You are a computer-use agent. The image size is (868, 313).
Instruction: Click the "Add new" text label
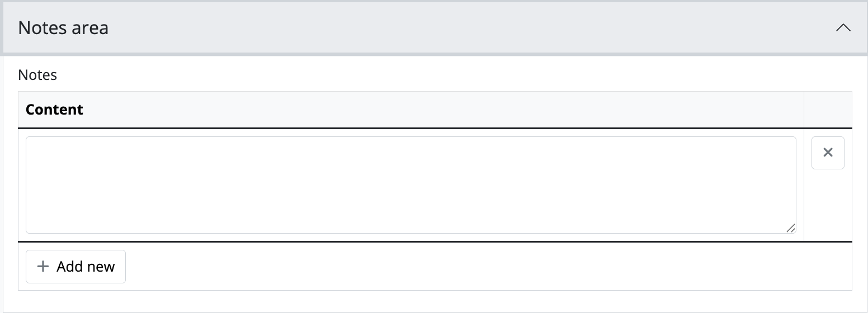[x=86, y=267]
